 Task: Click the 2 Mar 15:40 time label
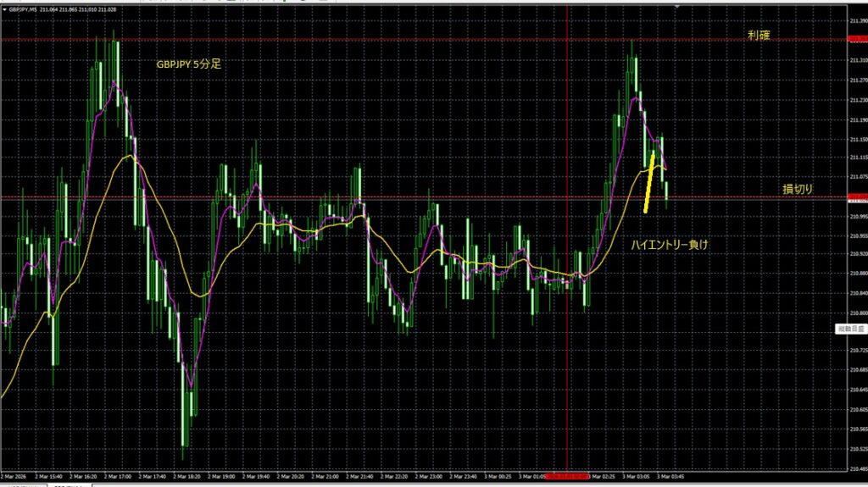click(x=48, y=477)
